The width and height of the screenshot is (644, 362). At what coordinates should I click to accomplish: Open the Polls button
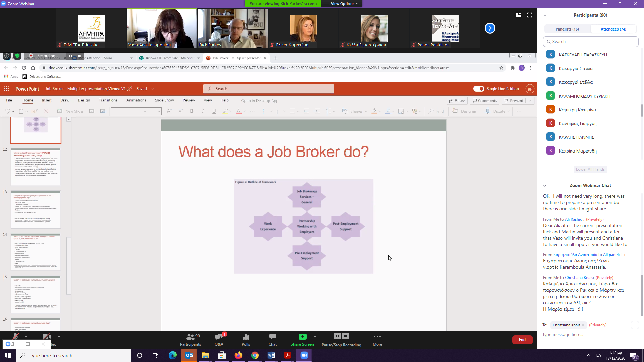click(246, 339)
